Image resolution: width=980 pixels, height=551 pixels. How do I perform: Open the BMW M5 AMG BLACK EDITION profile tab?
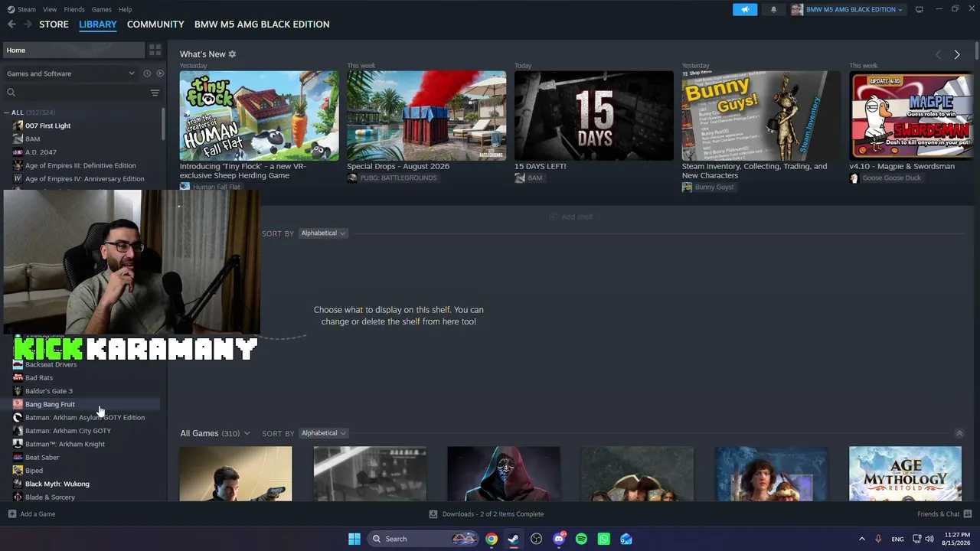(262, 24)
